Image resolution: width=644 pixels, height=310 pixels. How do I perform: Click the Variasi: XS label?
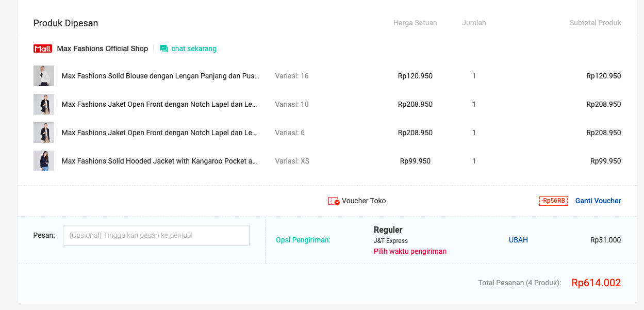pos(292,161)
